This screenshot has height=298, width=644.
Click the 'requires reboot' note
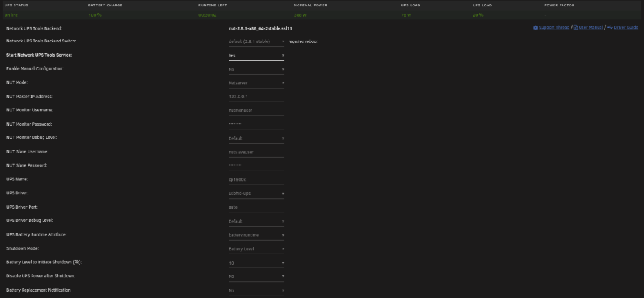(303, 41)
